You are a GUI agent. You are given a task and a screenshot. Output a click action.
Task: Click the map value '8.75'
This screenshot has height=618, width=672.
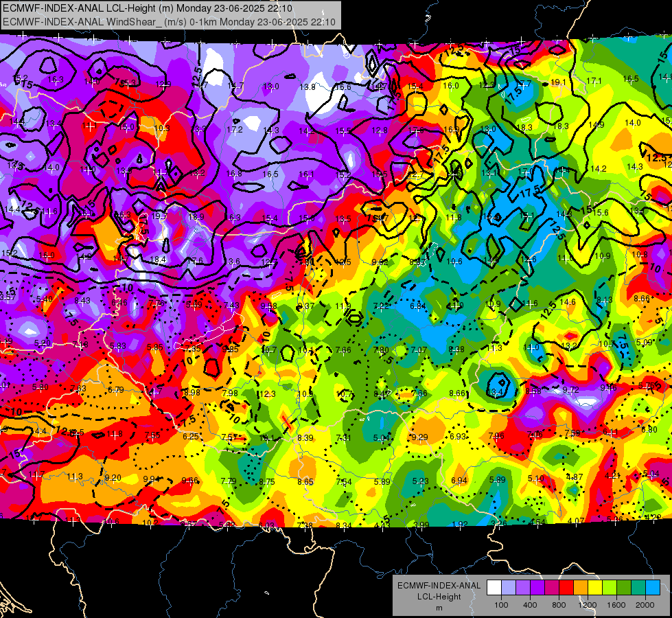[266, 481]
